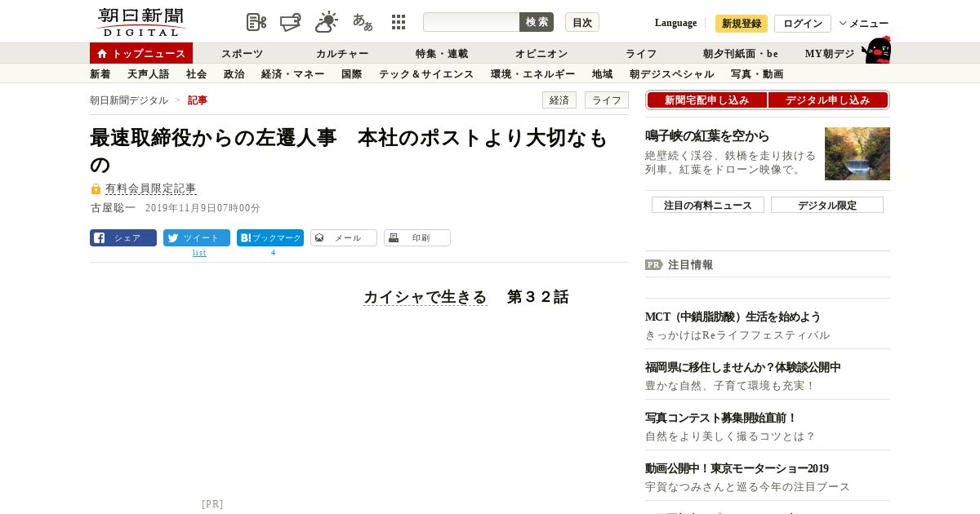Open the autumn foliage waterfall thumbnail
This screenshot has height=514, width=980.
857,153
